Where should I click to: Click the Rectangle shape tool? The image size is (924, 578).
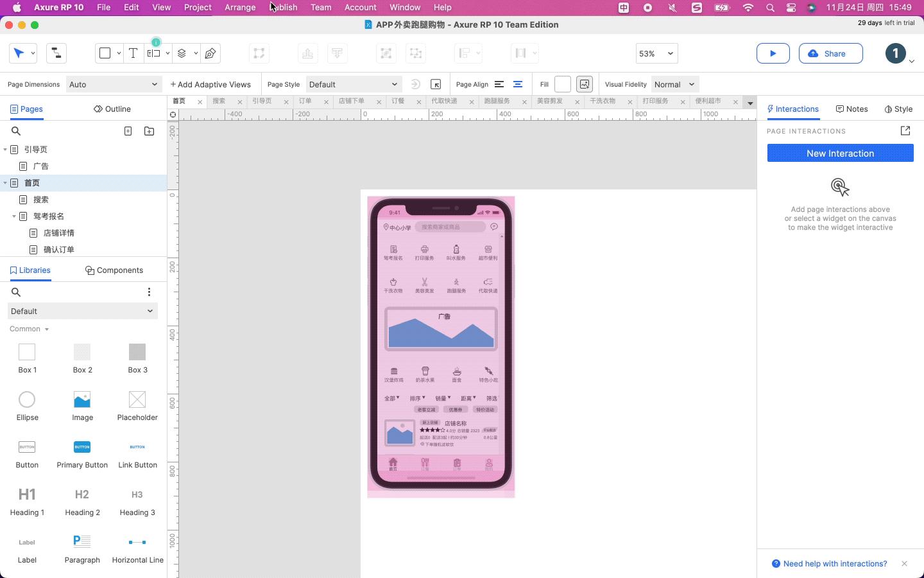point(105,53)
